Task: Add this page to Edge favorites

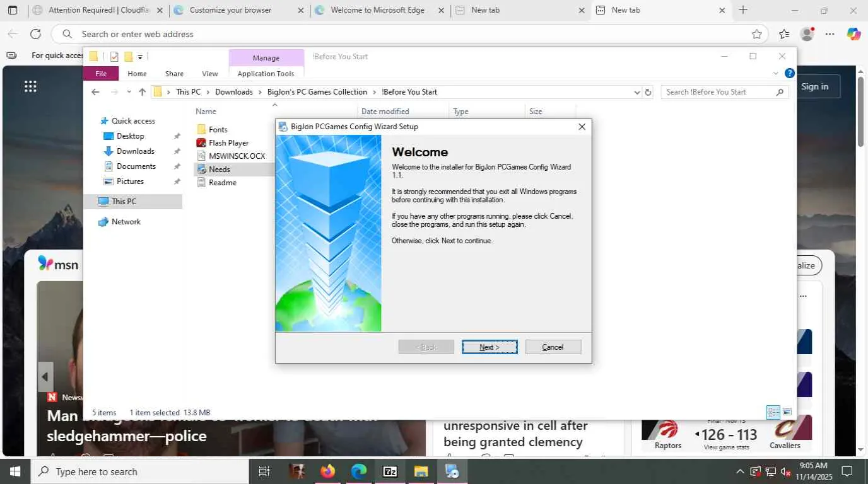Action: click(x=756, y=34)
